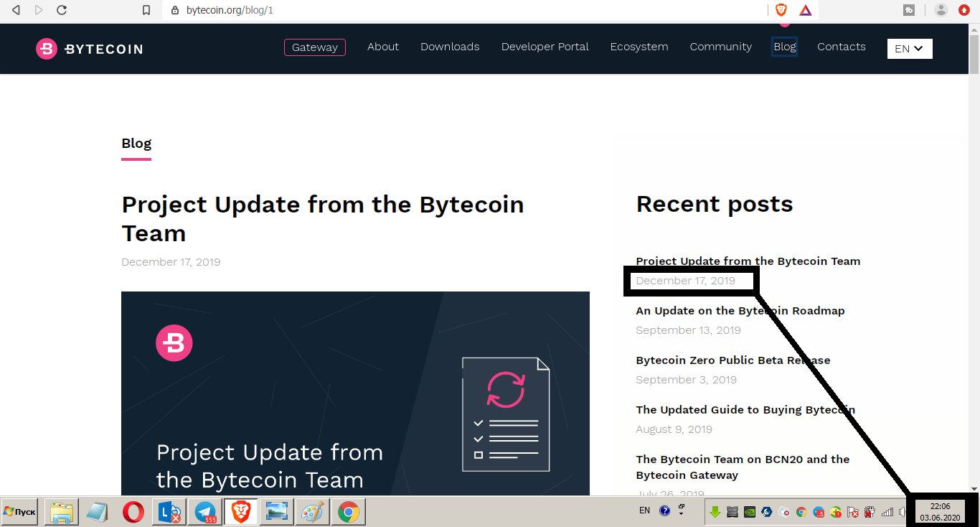Open the Lync icon in the taskbar
Screen dimensions: 980x527
[x=169, y=512]
